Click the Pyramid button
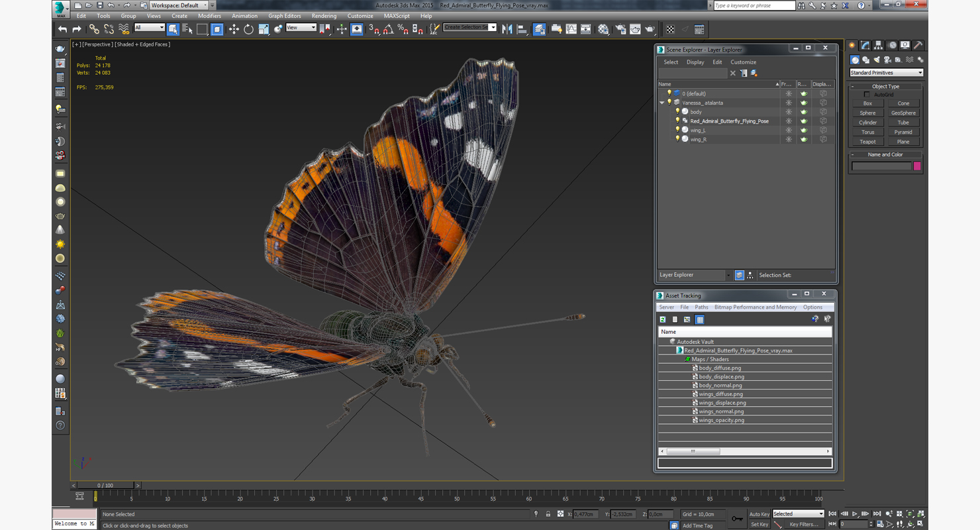This screenshot has height=530, width=980. coord(903,132)
